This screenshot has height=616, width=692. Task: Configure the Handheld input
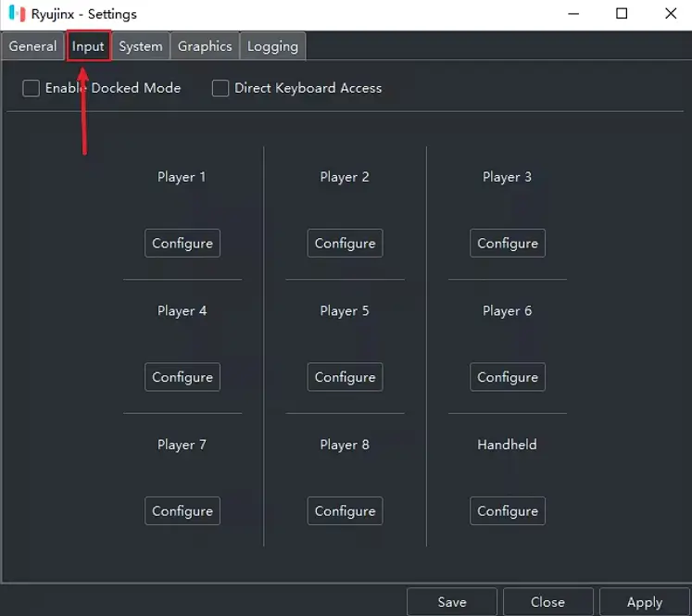pyautogui.click(x=508, y=510)
